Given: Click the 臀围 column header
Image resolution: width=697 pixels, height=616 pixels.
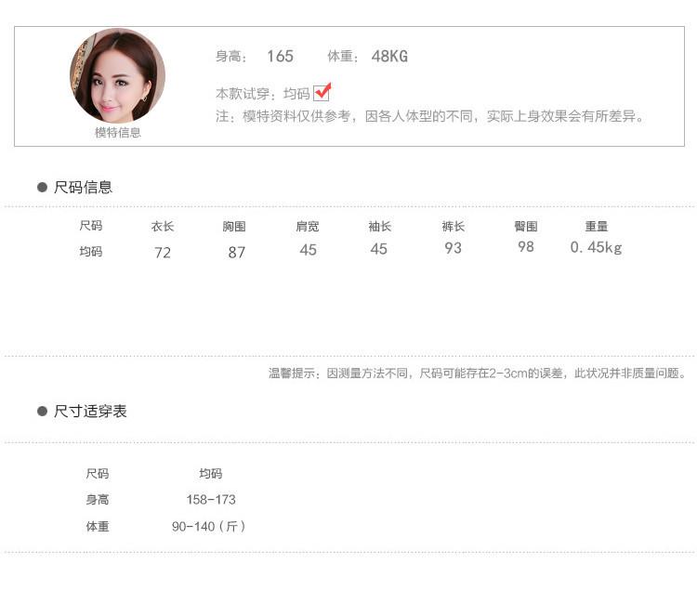Looking at the screenshot, I should [x=526, y=226].
